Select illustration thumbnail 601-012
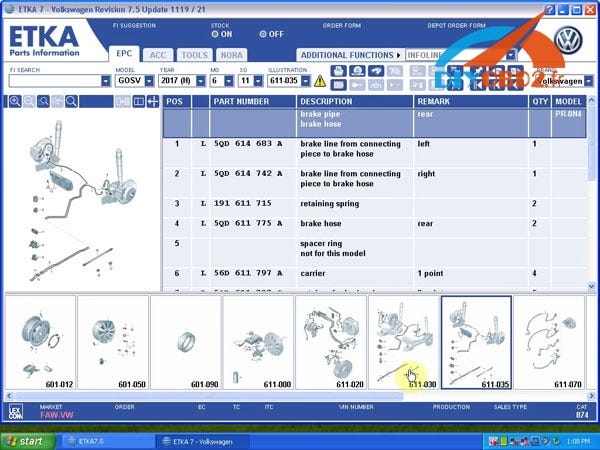This screenshot has height=450, width=600. pos(40,342)
